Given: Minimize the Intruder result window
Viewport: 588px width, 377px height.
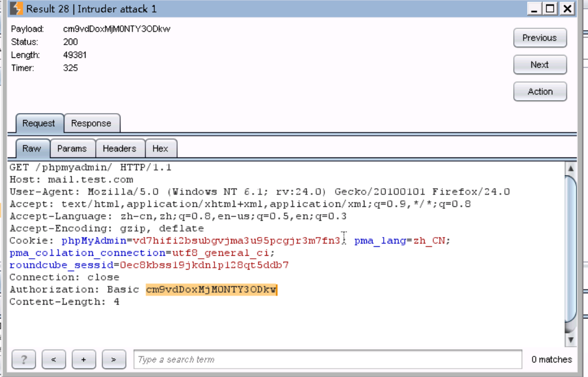Looking at the screenshot, I should (x=534, y=8).
